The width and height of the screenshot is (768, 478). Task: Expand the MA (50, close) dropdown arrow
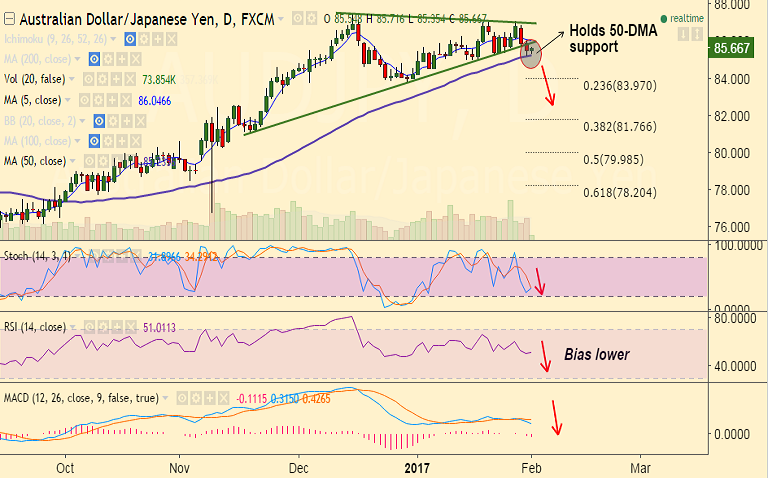tap(73, 161)
